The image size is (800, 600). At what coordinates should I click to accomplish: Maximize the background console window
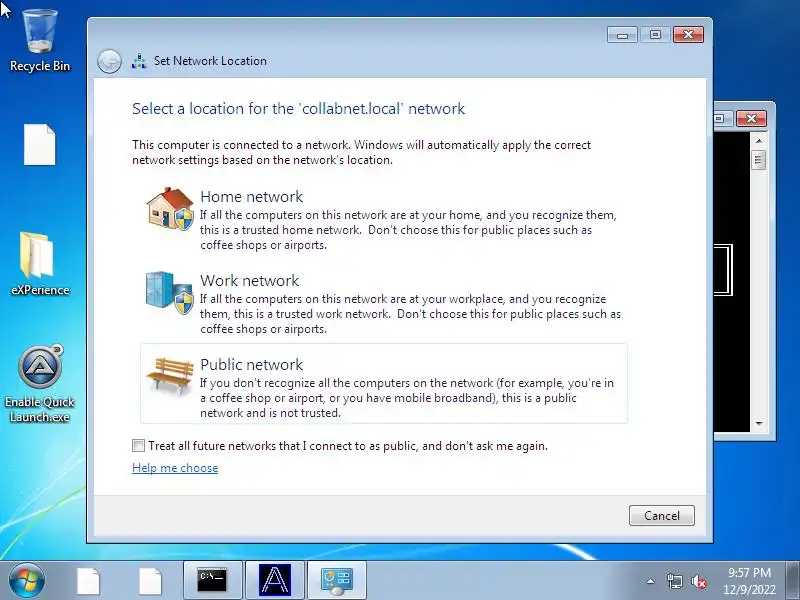[719, 119]
